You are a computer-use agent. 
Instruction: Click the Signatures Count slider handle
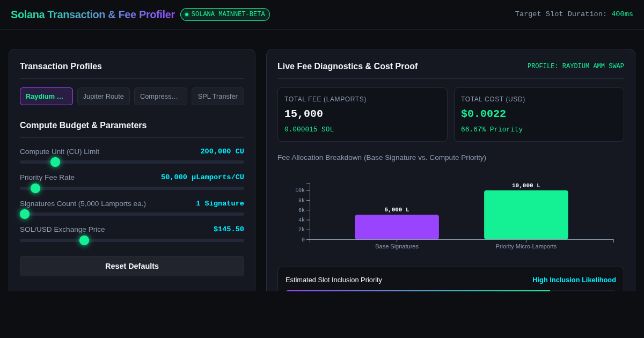pos(25,214)
